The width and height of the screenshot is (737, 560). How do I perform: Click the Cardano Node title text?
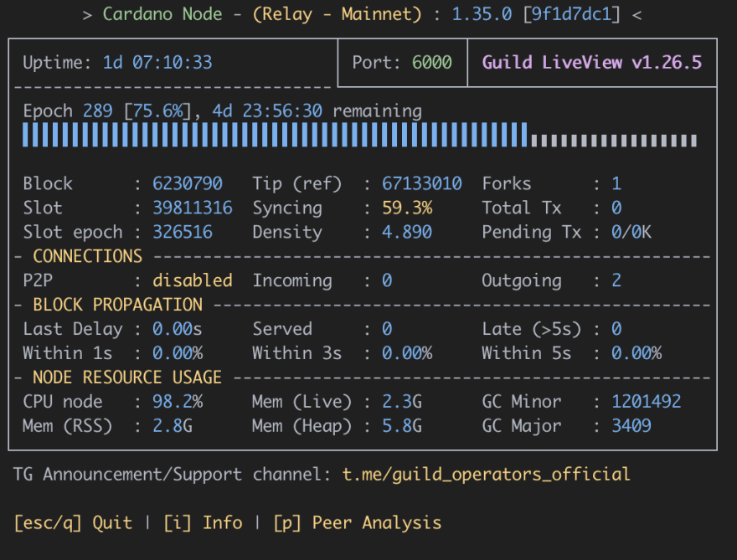coord(162,14)
